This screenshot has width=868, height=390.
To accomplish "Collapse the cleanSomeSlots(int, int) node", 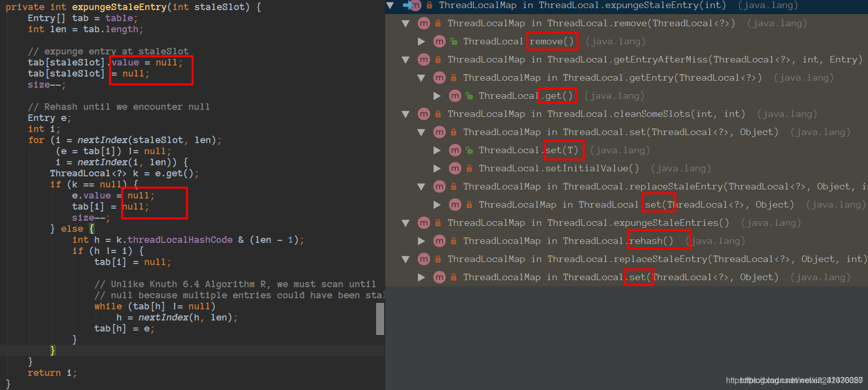I will (406, 114).
